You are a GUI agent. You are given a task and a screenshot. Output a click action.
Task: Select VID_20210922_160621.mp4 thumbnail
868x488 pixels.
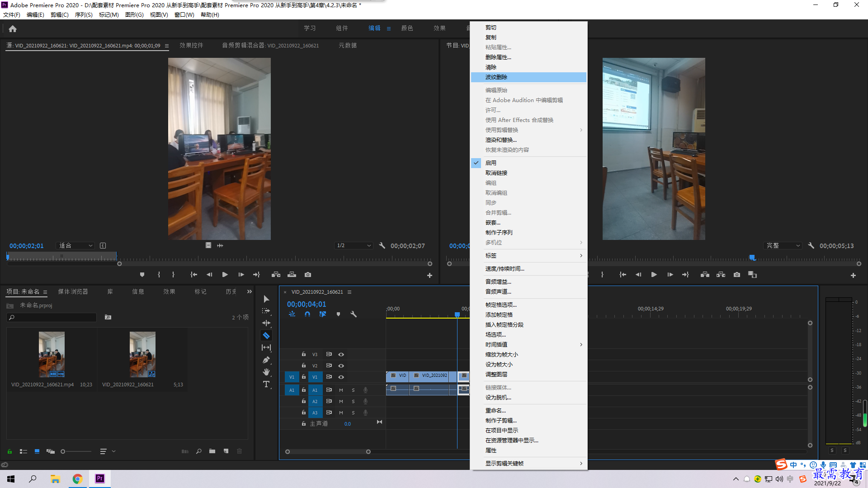click(x=52, y=354)
